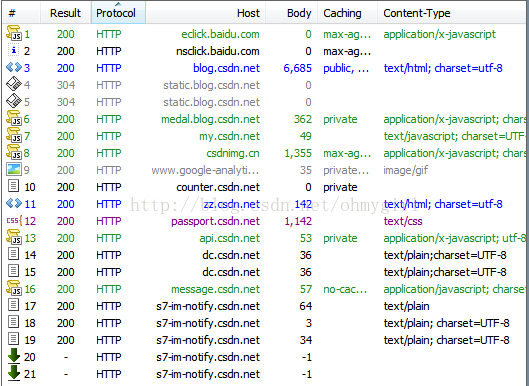Select s7-im-notify.csdn.net host in row 21
Image resolution: width=529 pixels, height=386 pixels.
(208, 374)
